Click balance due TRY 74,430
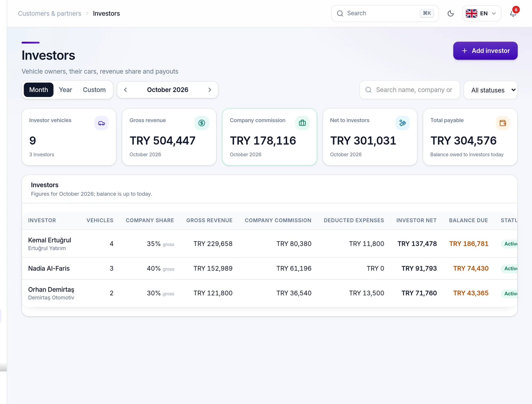 pos(471,268)
